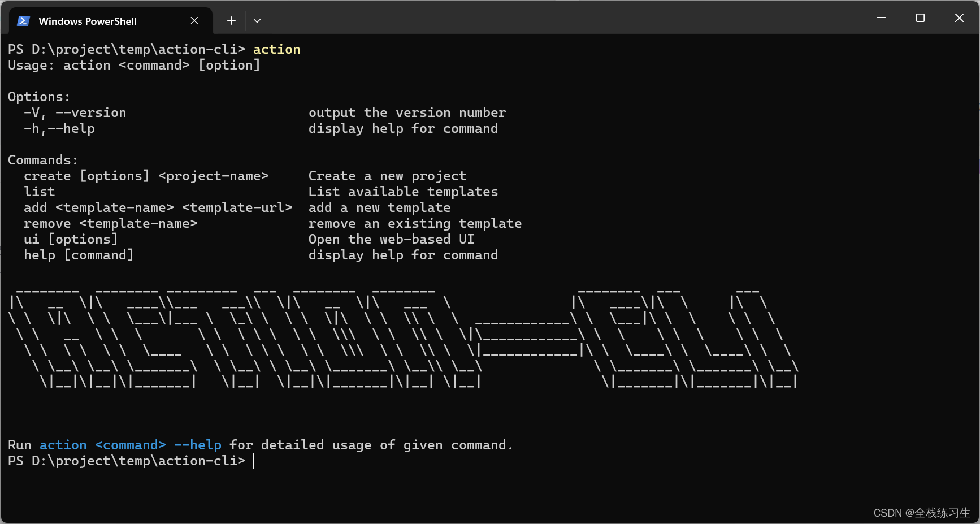Click the PowerShell icon in the tab

(x=23, y=21)
